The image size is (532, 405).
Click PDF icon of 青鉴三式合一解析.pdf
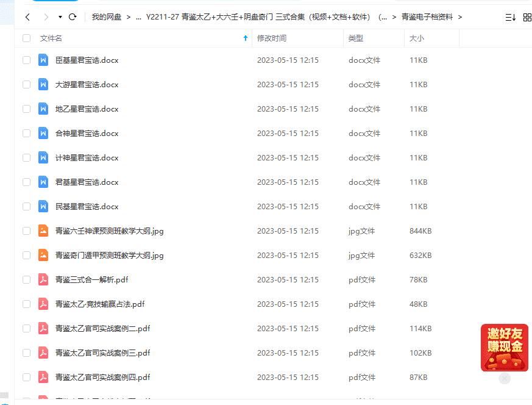(43, 280)
